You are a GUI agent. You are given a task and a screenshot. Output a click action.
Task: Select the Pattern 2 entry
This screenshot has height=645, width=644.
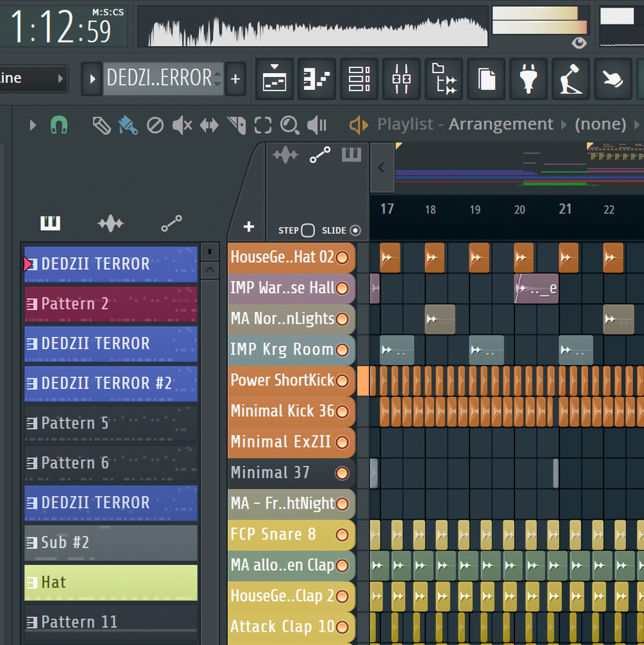point(111,304)
